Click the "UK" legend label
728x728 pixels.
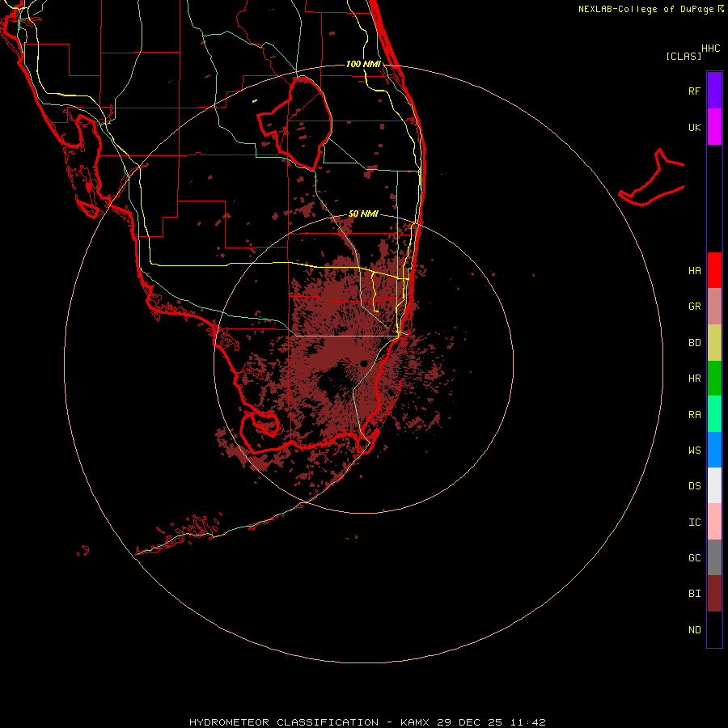point(694,127)
